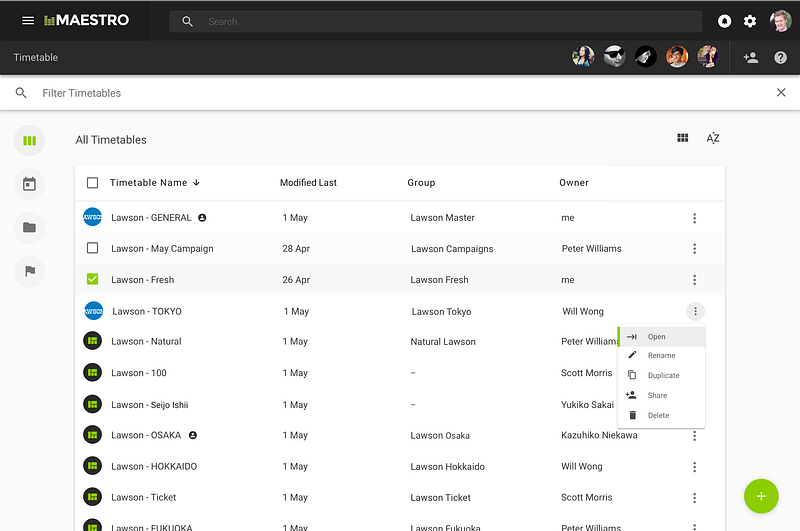The image size is (800, 531).
Task: Click the Filter Timetables magnifier icon
Action: 21,93
